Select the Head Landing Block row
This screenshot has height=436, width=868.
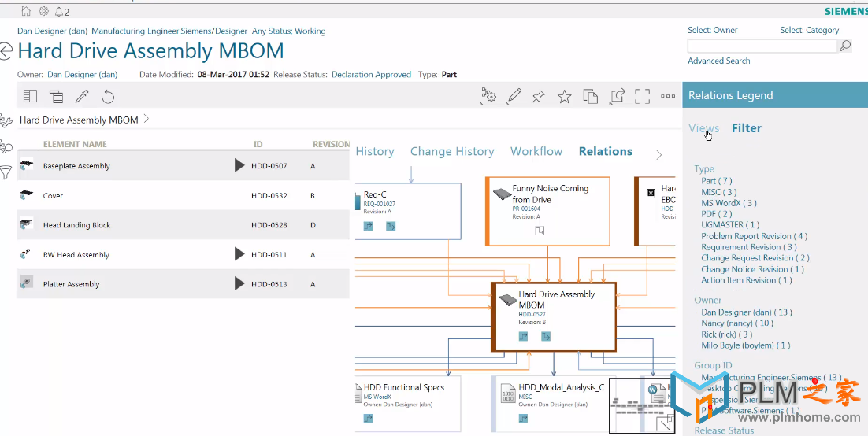pos(184,224)
